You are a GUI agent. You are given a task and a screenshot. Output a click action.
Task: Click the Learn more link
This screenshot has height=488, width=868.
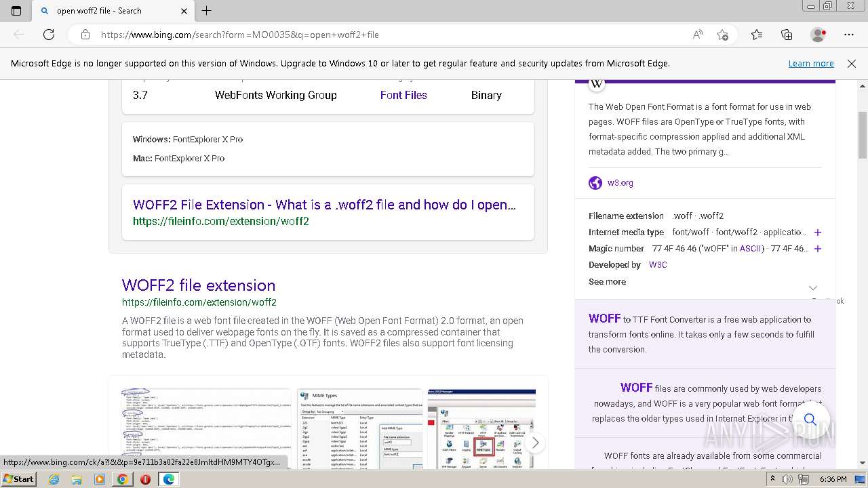[x=811, y=64]
